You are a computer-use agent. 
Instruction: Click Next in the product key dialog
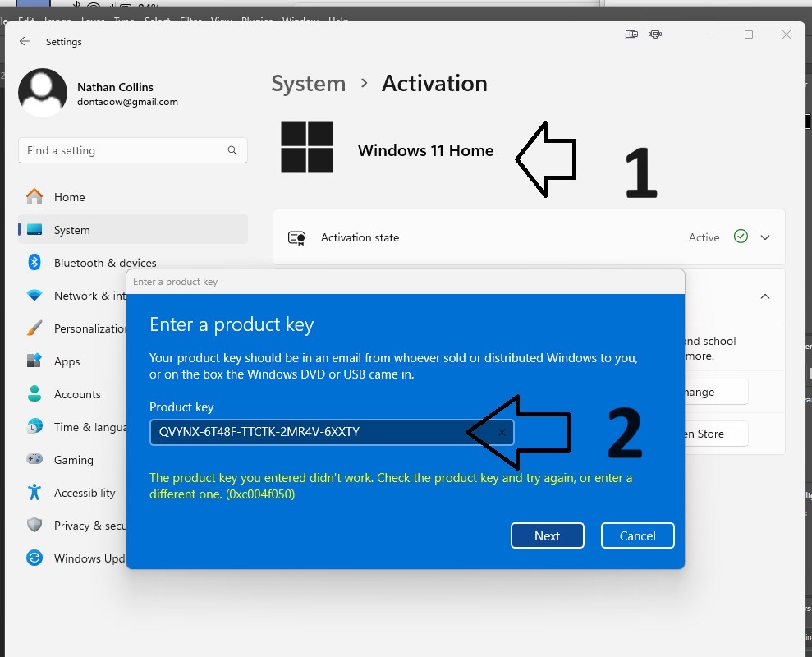coord(548,535)
